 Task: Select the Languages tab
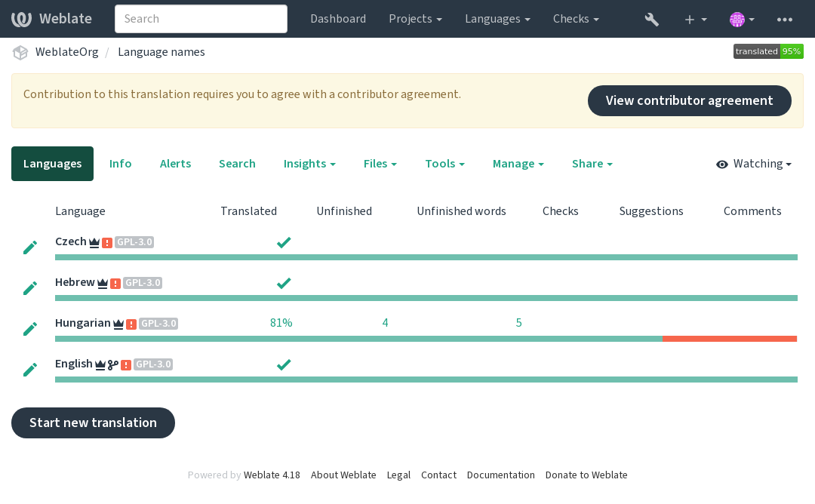pyautogui.click(x=53, y=164)
